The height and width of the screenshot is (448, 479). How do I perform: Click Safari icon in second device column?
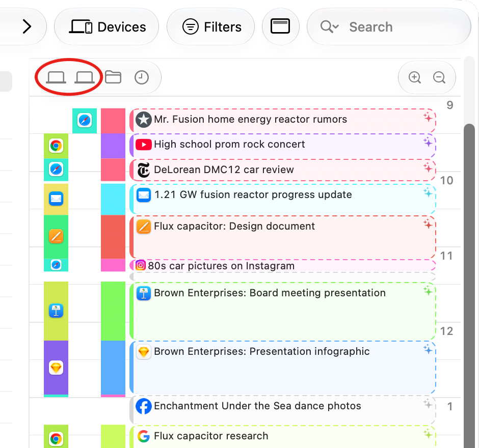click(85, 121)
